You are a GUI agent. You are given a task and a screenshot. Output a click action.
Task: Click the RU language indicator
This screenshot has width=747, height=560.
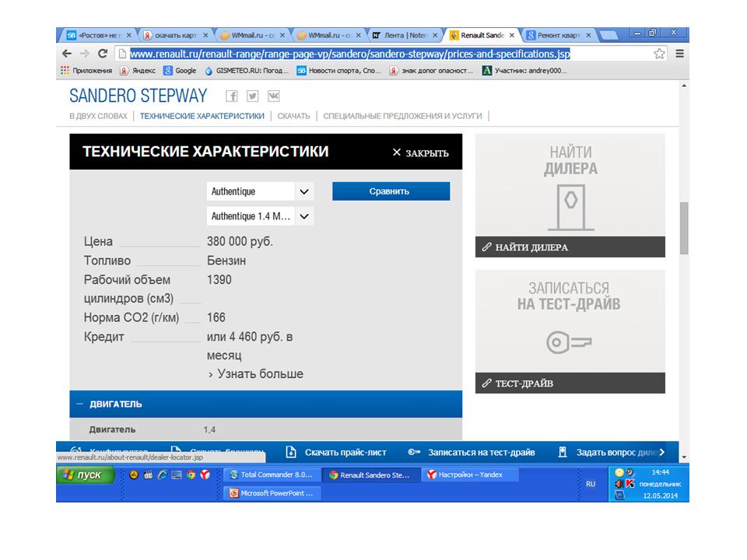591,484
